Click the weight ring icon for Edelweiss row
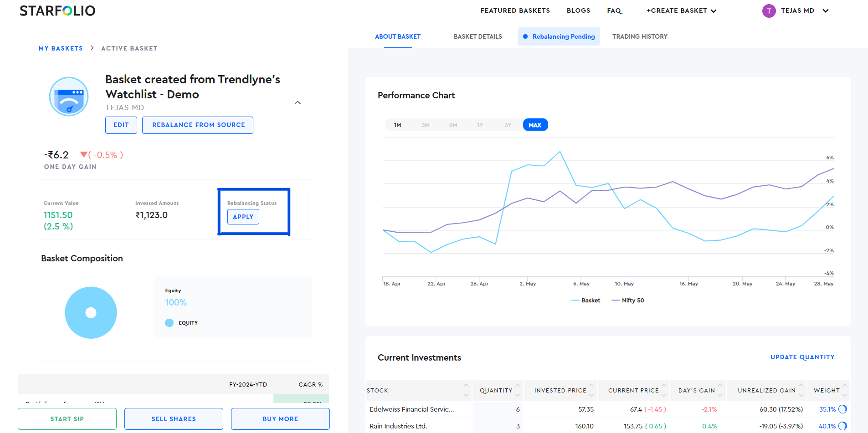 (x=842, y=409)
